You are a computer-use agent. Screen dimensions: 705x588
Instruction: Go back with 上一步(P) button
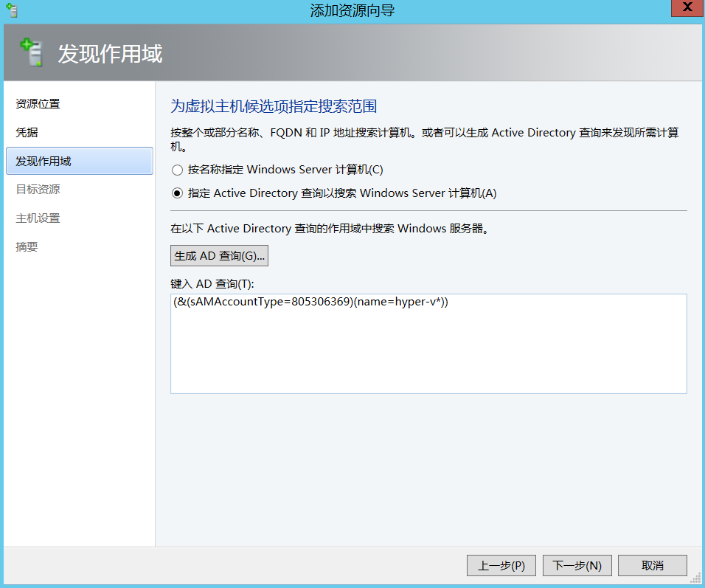tap(501, 566)
